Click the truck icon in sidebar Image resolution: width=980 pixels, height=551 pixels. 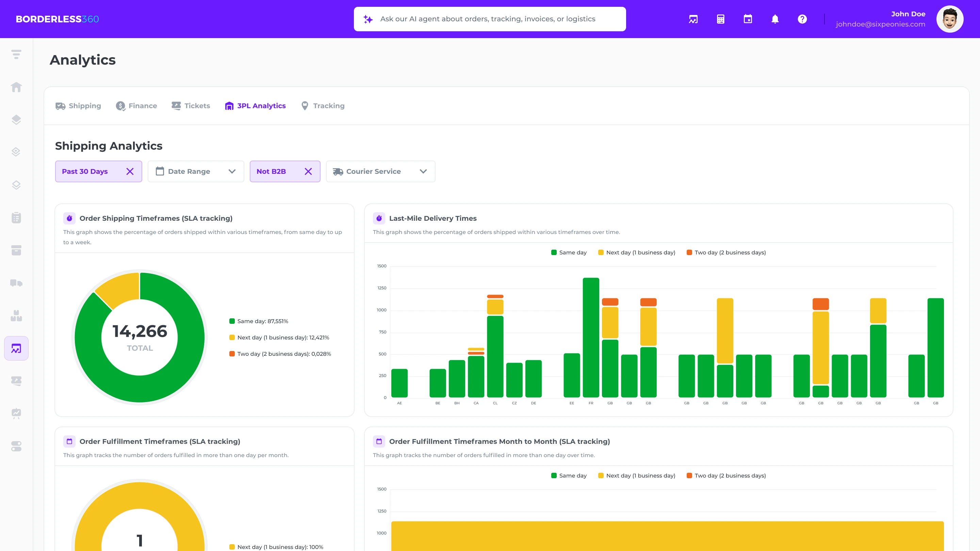pos(16,283)
